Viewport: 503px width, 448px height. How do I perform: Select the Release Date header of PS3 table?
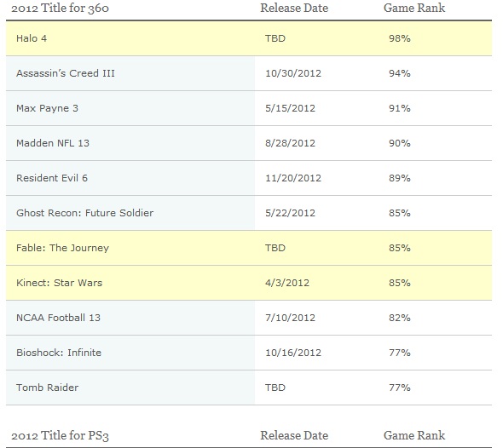tap(294, 435)
